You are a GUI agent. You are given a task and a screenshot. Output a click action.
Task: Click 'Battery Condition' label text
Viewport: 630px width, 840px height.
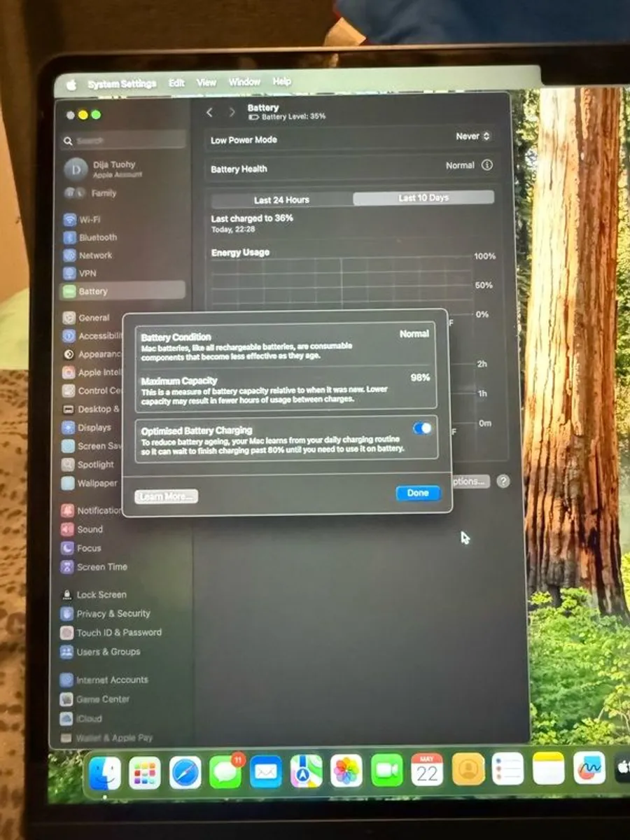point(176,337)
